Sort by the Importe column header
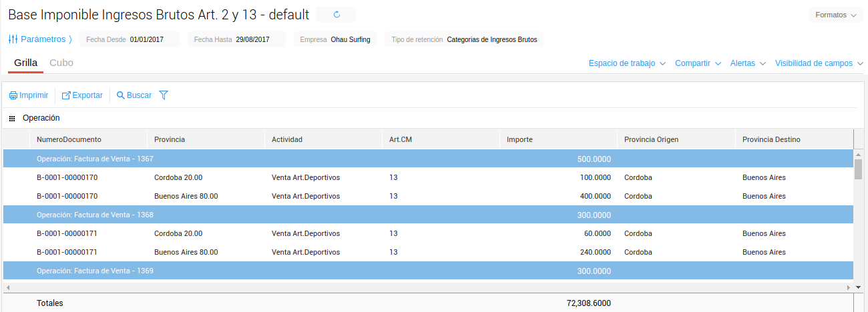Image resolution: width=868 pixels, height=312 pixels. (519, 139)
